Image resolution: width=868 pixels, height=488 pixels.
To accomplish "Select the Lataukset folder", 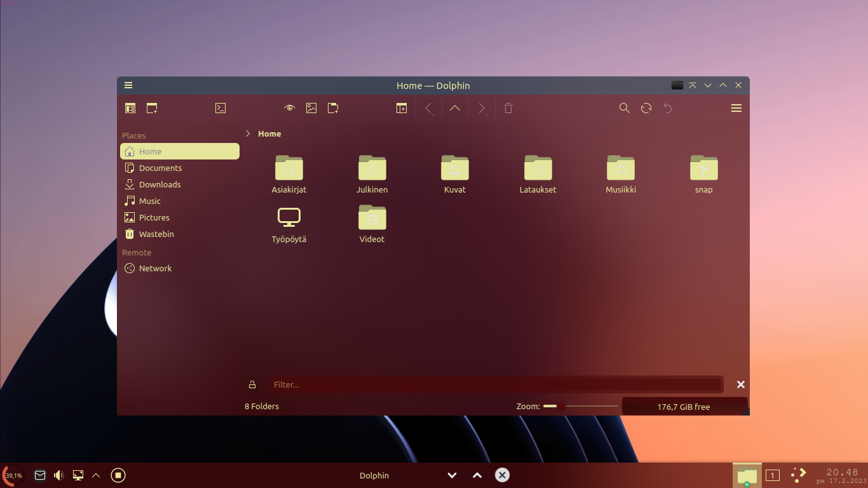I will pos(538,174).
